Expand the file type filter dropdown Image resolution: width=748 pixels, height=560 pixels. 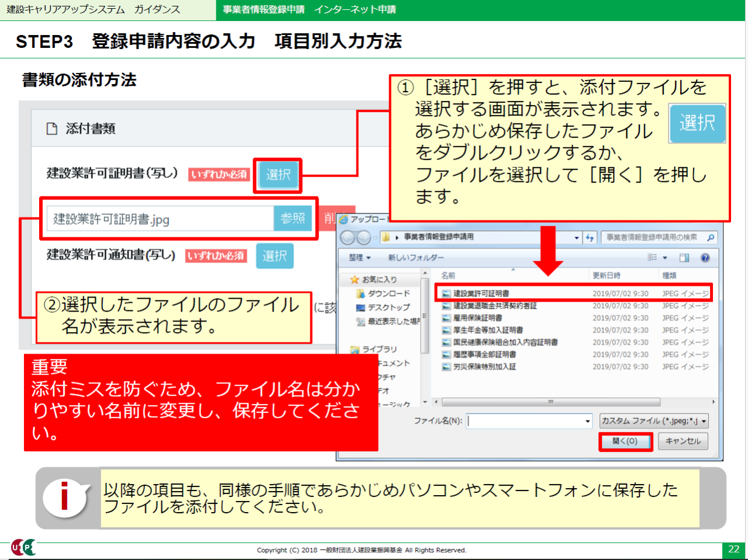click(x=704, y=421)
